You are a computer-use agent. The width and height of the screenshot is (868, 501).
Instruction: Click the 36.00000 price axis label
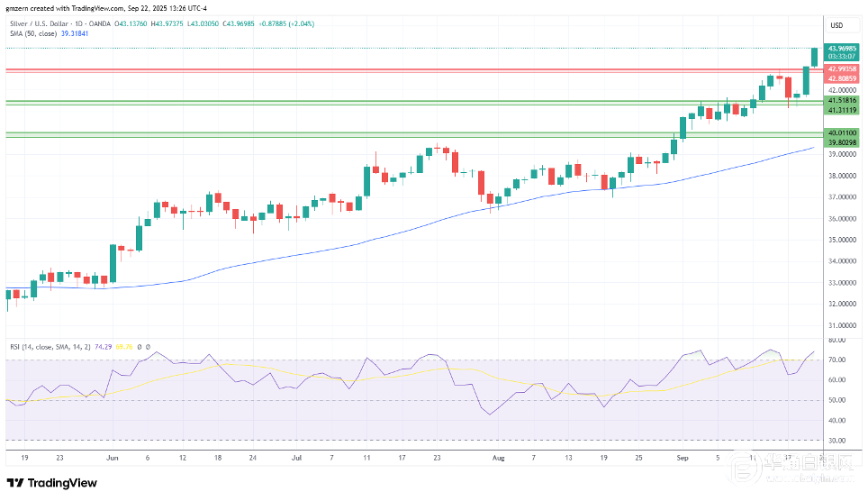point(842,218)
